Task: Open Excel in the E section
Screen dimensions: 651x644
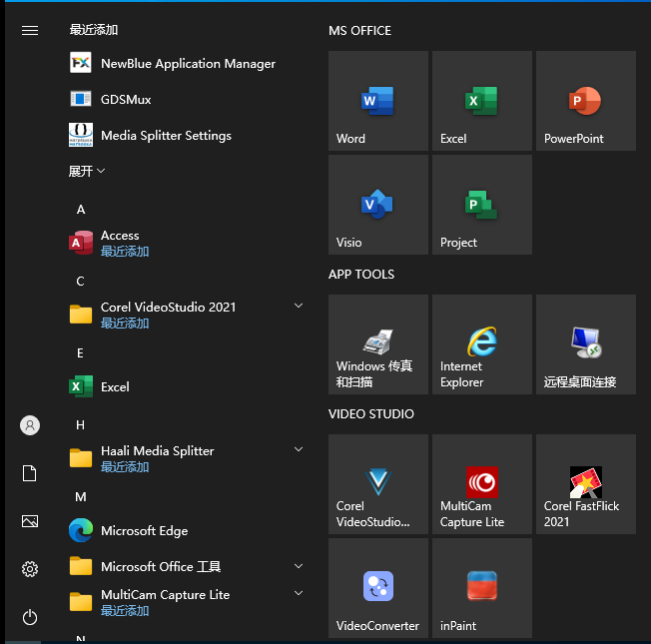Action: (187, 386)
